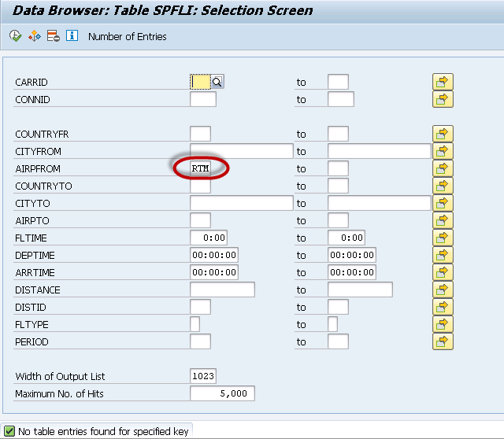Open multiple selection for AIRPFROM
The height and width of the screenshot is (439, 504).
pos(443,168)
